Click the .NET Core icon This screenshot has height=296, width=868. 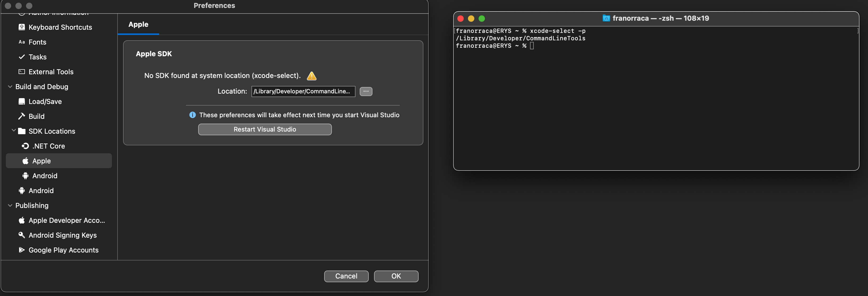[25, 146]
